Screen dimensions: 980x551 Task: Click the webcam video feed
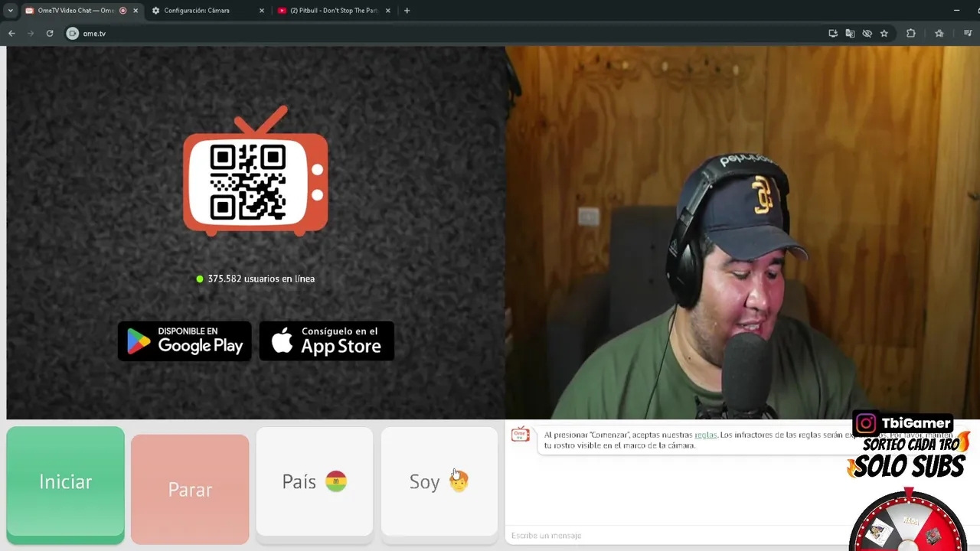[742, 233]
